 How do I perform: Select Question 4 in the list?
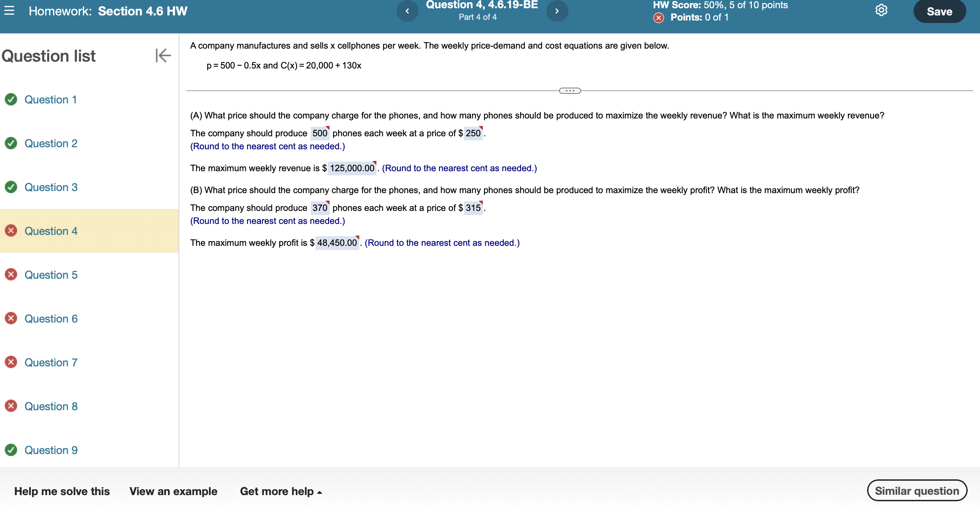51,231
